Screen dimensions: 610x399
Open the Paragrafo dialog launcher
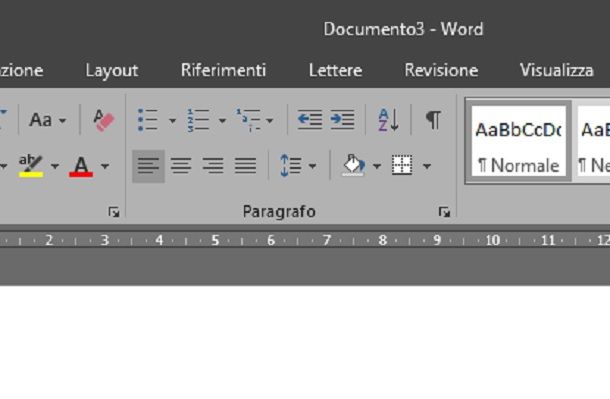(x=444, y=212)
